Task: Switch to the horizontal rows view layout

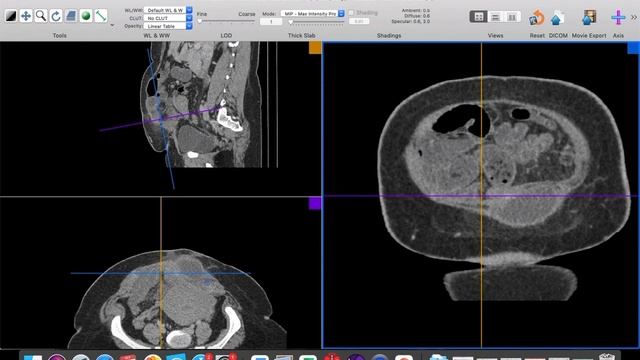Action: click(495, 17)
